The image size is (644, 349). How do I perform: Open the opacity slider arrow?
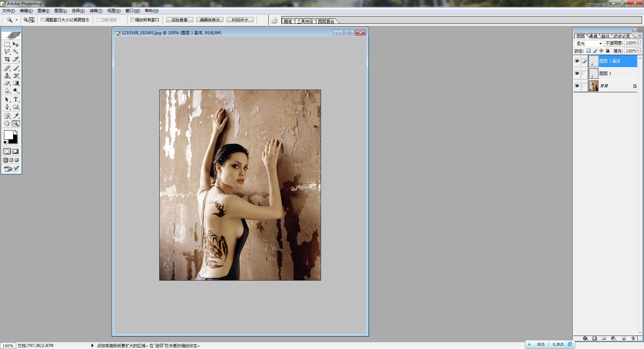pos(638,43)
